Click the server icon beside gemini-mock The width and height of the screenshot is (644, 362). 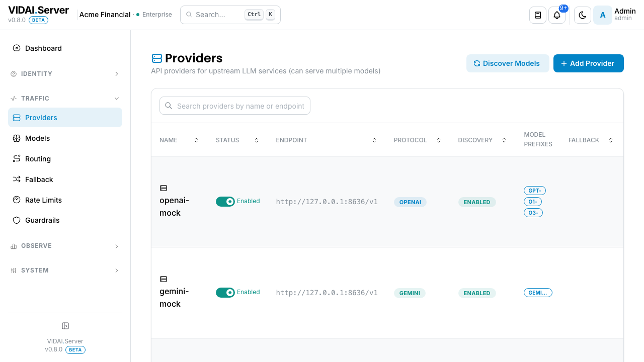coord(164,279)
